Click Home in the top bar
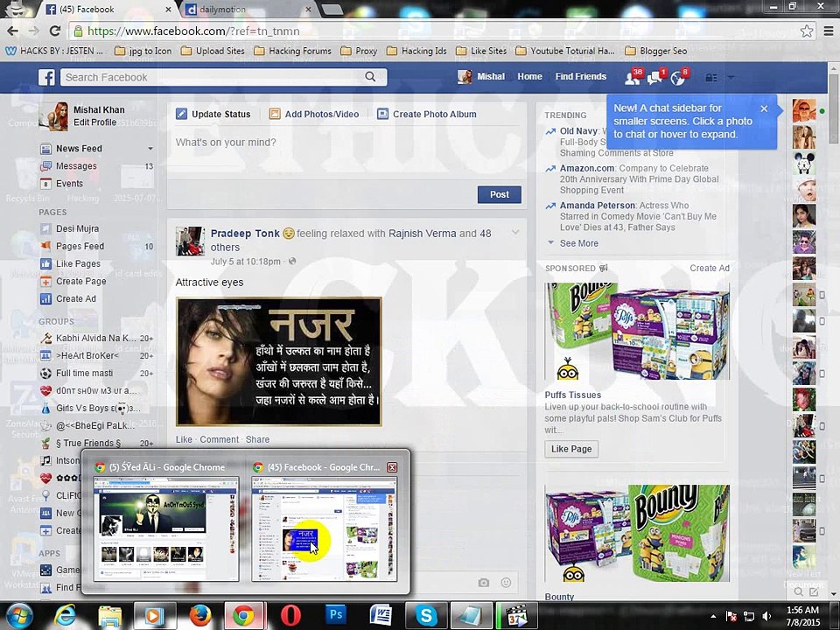This screenshot has height=630, width=840. [530, 77]
